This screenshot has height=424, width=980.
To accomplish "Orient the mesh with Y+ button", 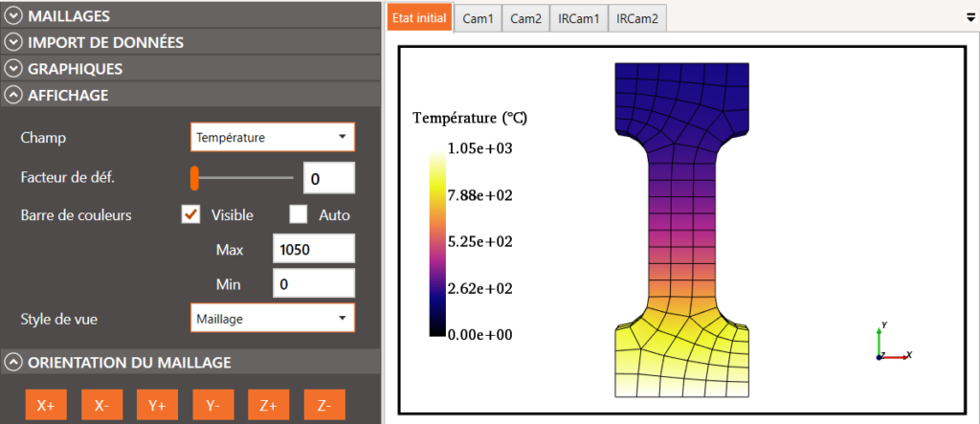I will (158, 405).
